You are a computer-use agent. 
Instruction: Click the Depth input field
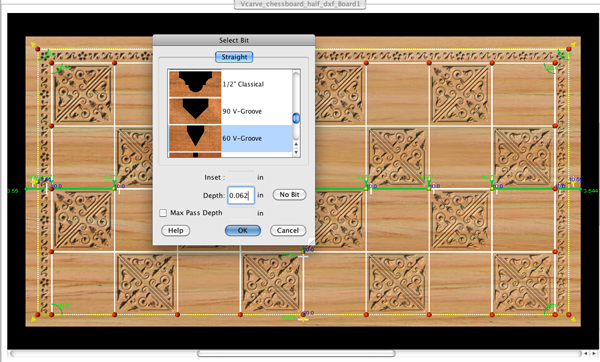(x=241, y=195)
